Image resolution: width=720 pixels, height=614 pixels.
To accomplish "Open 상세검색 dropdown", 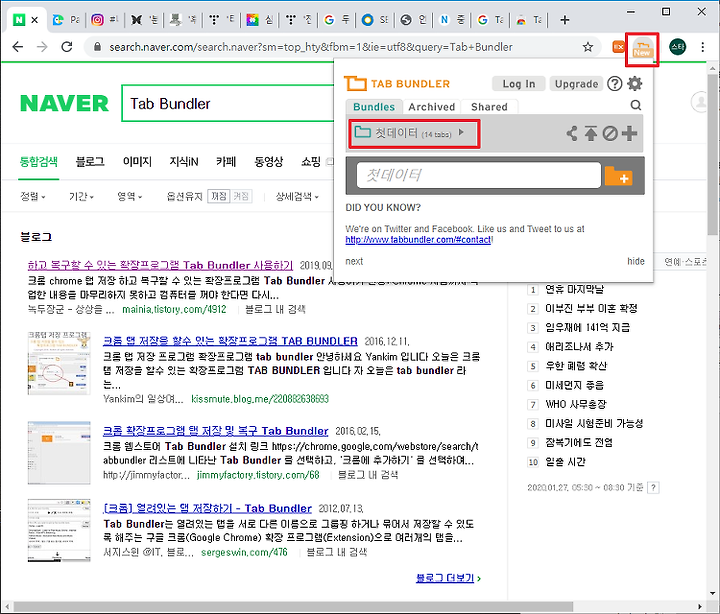I will pyautogui.click(x=297, y=197).
